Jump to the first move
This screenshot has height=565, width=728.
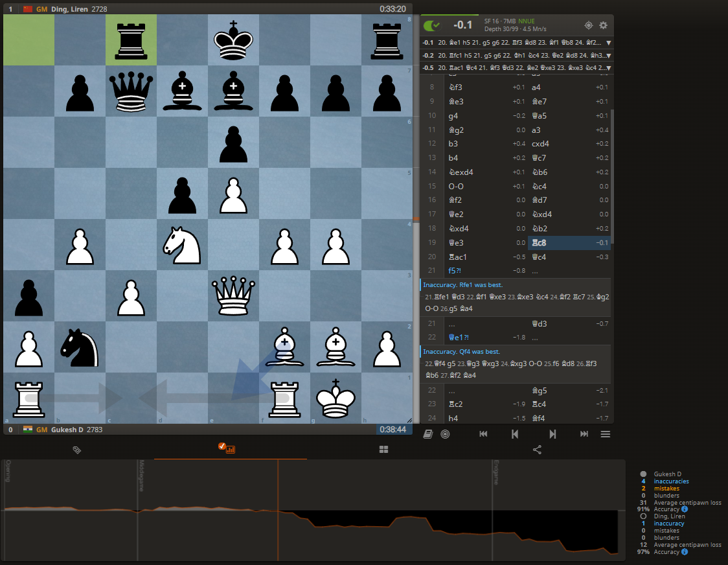coord(483,434)
